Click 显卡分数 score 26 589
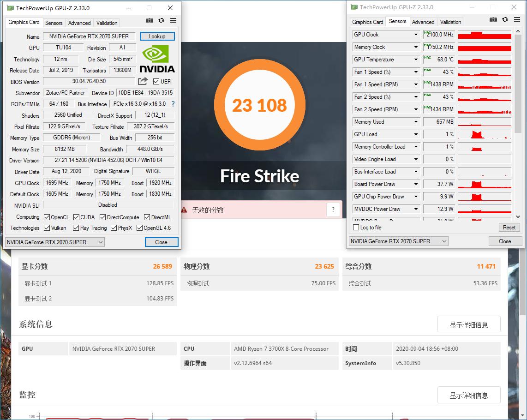This screenshot has height=420, width=527. point(162,266)
